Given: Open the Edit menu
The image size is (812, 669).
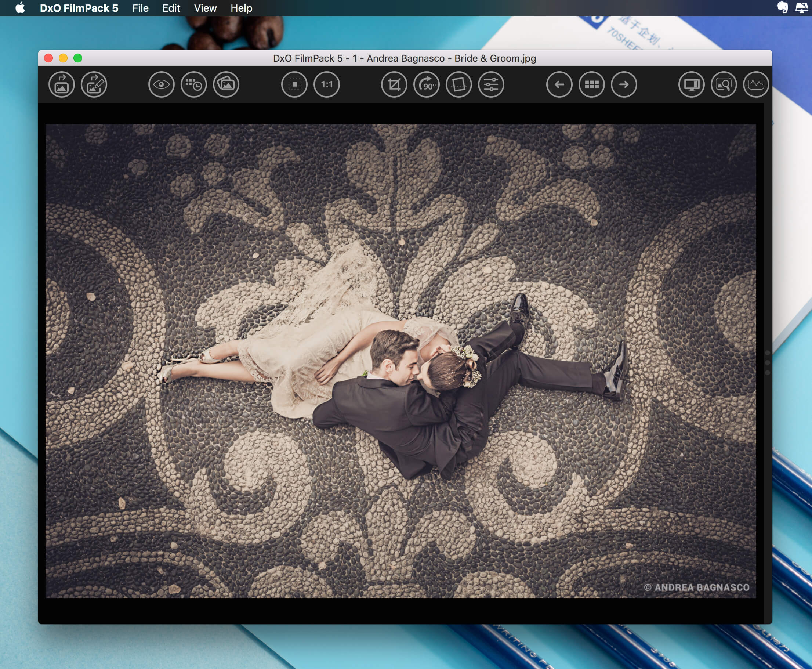Looking at the screenshot, I should [x=171, y=8].
